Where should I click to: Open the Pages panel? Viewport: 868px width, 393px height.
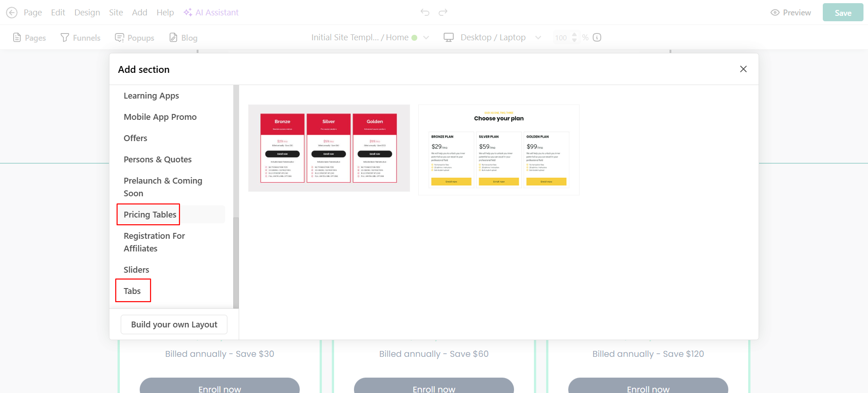(x=29, y=38)
